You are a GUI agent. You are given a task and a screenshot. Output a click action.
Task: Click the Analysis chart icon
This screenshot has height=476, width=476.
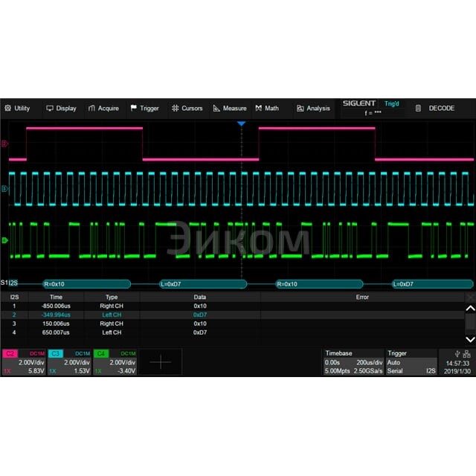click(x=300, y=109)
